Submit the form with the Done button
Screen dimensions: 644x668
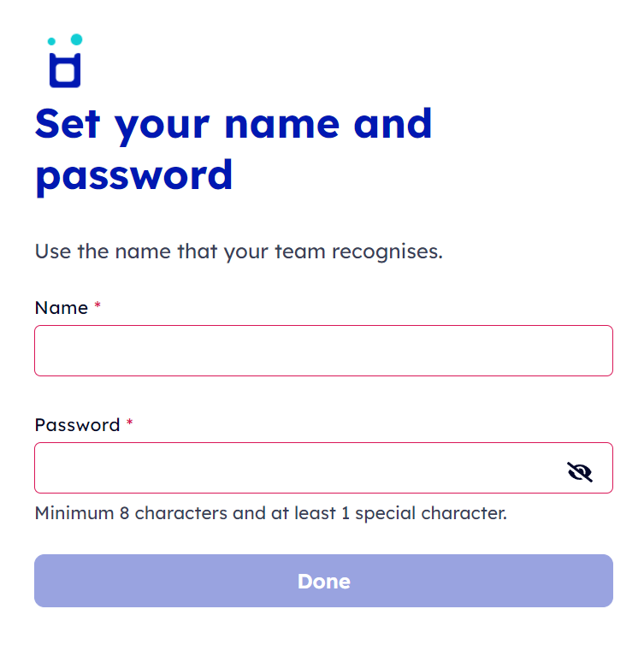[323, 581]
